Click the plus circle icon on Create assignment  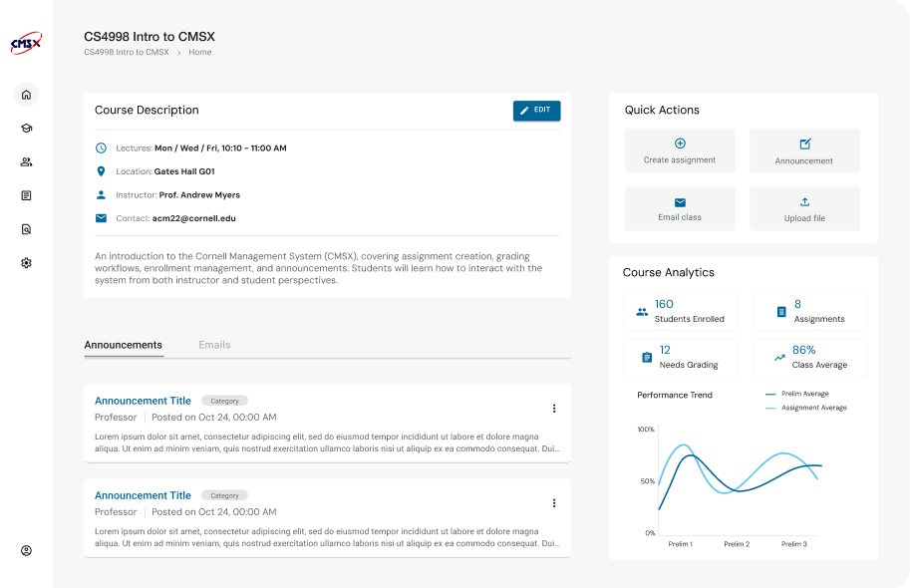[680, 144]
